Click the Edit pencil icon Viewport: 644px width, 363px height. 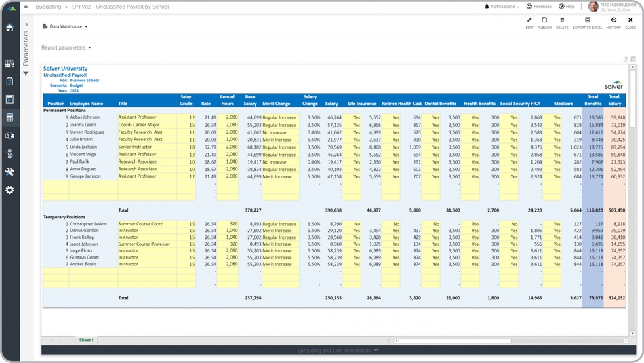529,23
